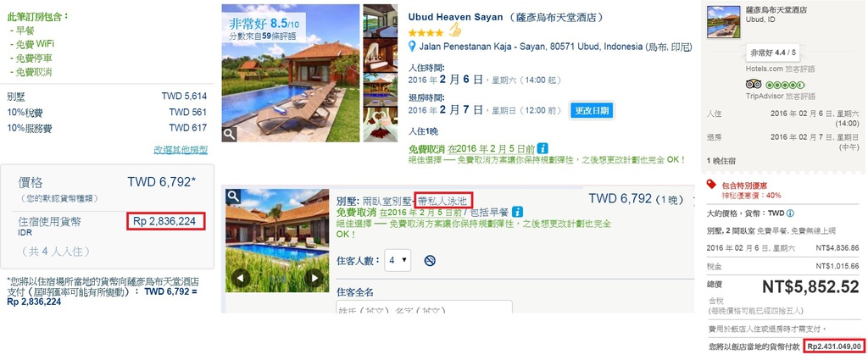
Task: Open the small Hotels.com hotel thumbnail
Action: pos(724,21)
